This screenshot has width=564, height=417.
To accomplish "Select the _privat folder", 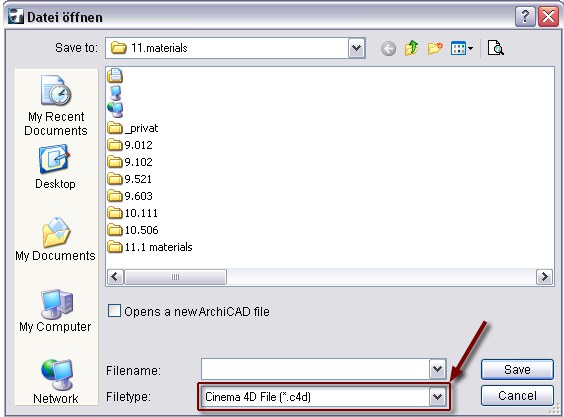I will click(x=133, y=128).
